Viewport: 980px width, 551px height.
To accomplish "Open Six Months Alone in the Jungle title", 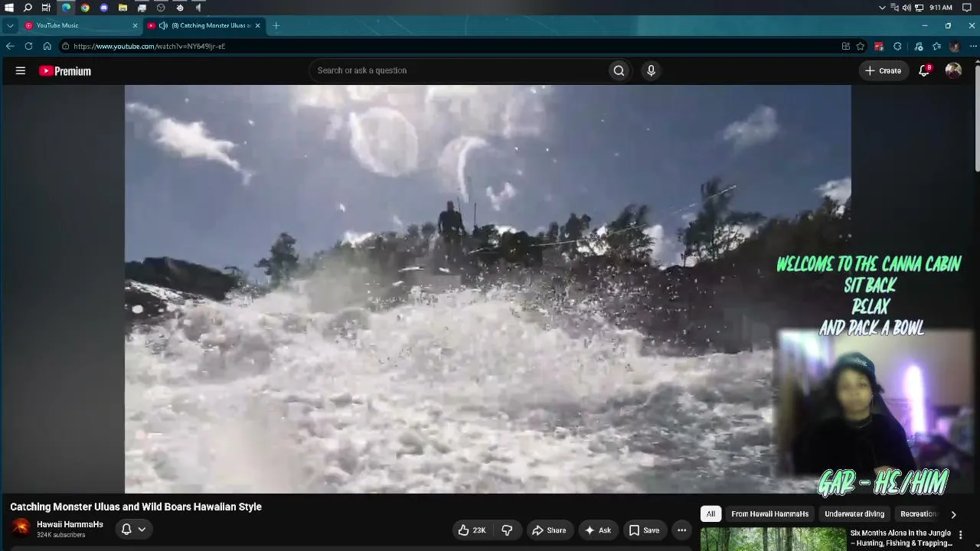I will 901,538.
